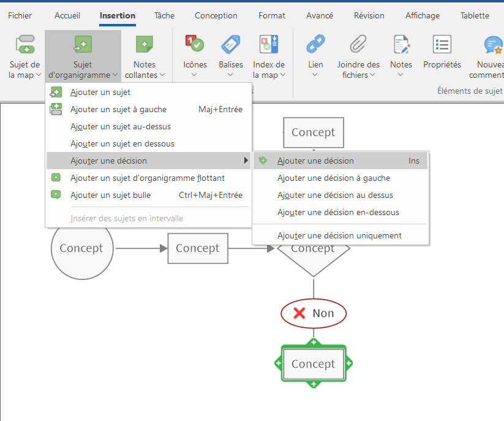Open the Affichage tab
The height and width of the screenshot is (421, 504).
coord(422,16)
